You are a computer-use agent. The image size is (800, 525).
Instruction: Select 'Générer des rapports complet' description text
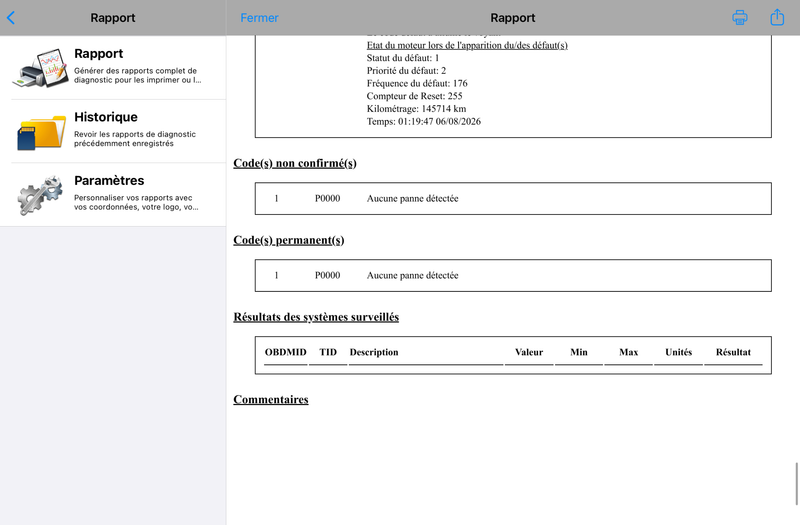pyautogui.click(x=138, y=76)
